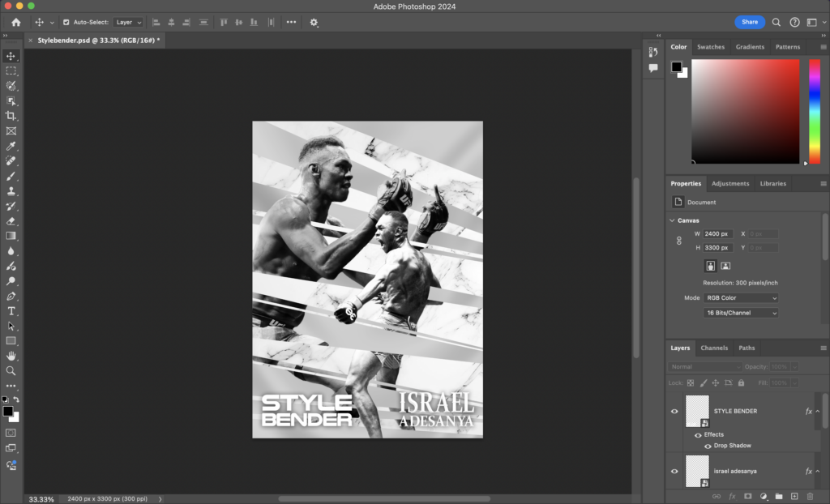Toggle the width-height link icon

[679, 241]
